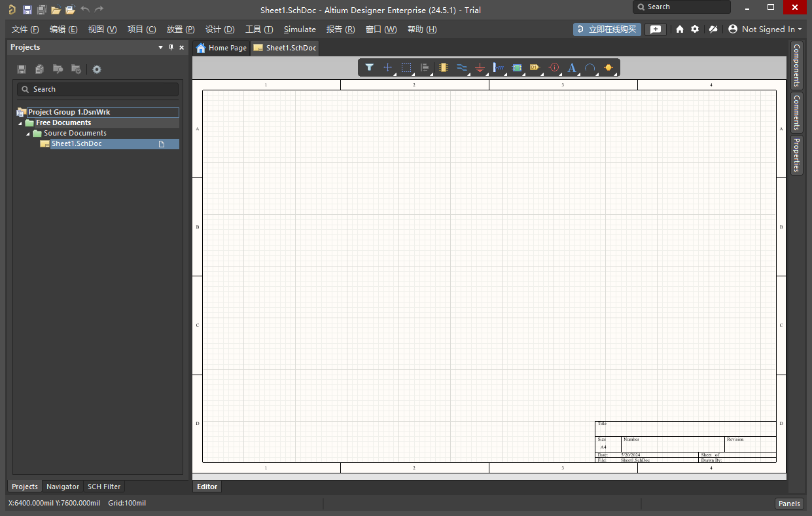Image resolution: width=812 pixels, height=516 pixels.
Task: Open the 文件 (F) menu
Action: pos(26,29)
